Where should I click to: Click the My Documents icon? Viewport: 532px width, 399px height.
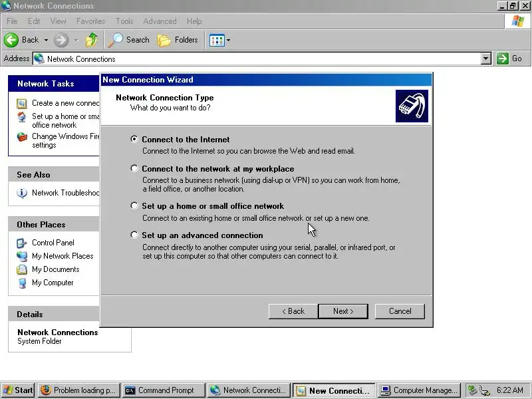click(x=22, y=269)
